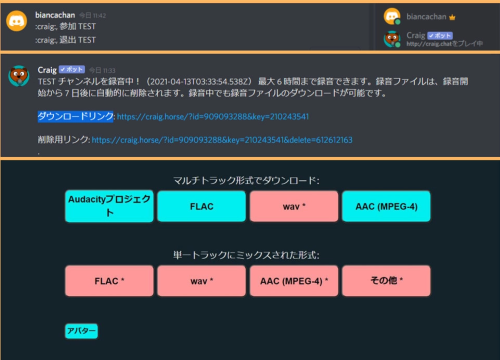Click the 削除用リンク label text
The width and height of the screenshot is (500, 360).
63,140
